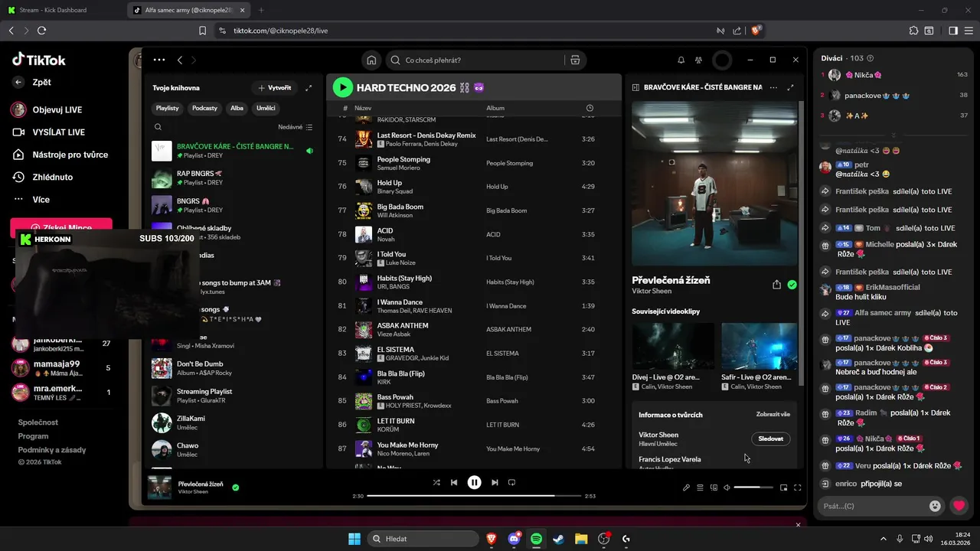980x551 pixels.
Task: Play the HARD TECHNO 2026 playlist
Action: click(342, 87)
